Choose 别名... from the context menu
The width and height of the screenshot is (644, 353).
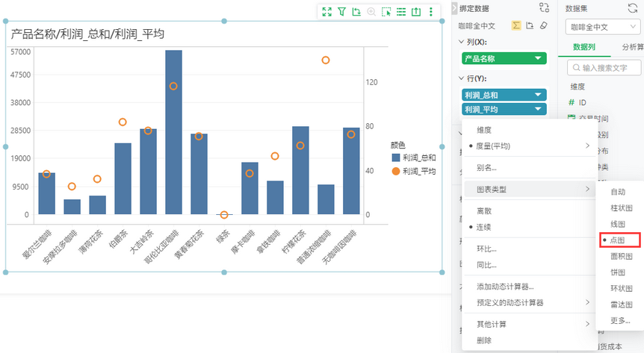[486, 167]
